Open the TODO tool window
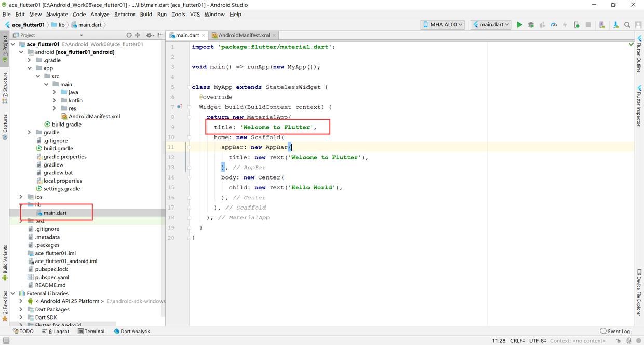This screenshot has height=345, width=644. click(23, 331)
